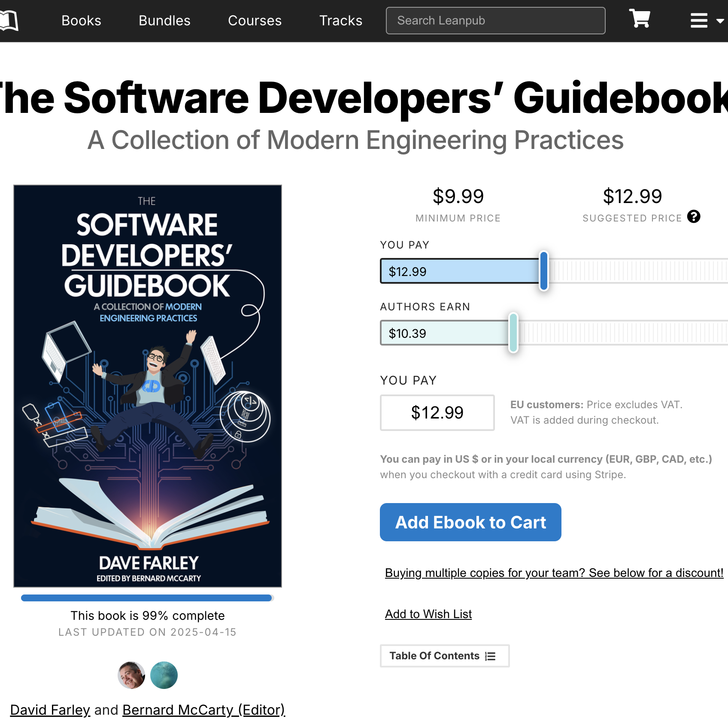Add the book to your Wish List
728x728 pixels.
tap(428, 614)
